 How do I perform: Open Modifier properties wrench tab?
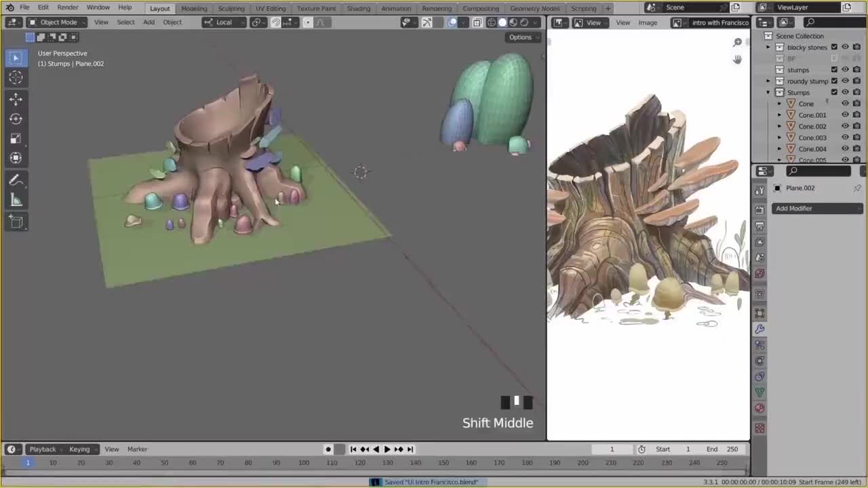(x=759, y=329)
